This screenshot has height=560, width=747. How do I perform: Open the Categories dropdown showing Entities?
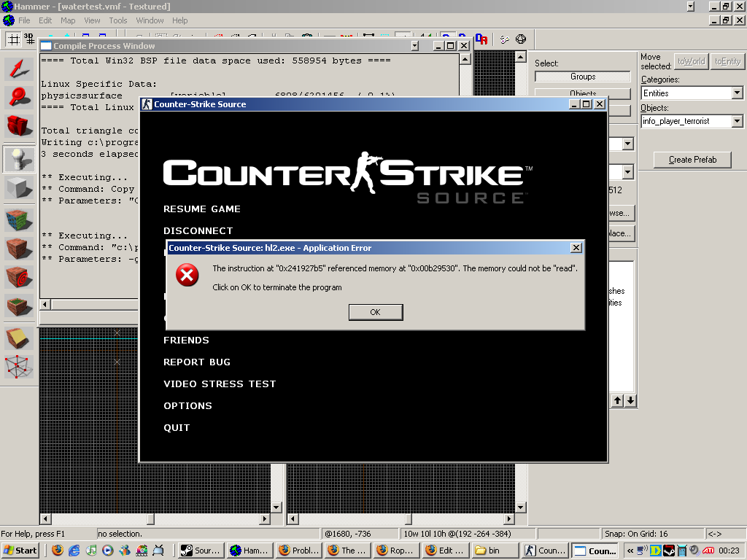(x=737, y=93)
